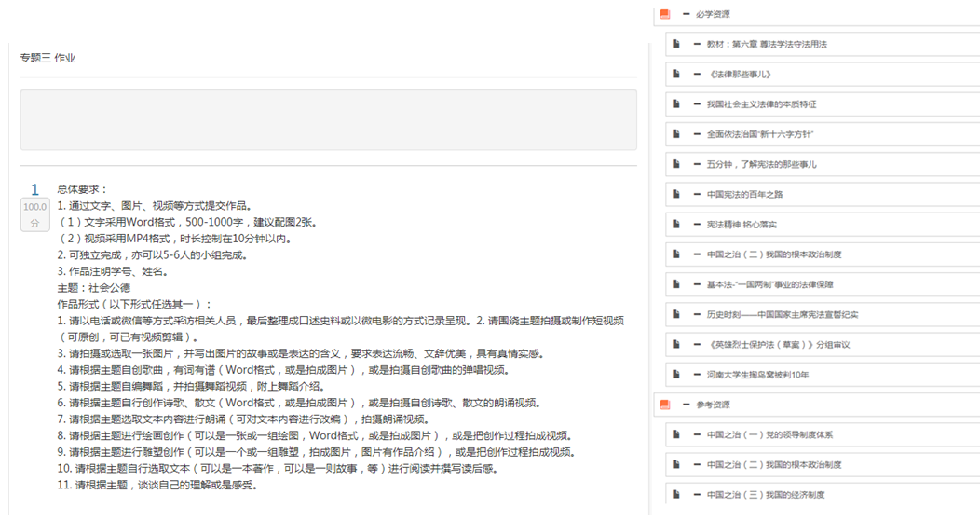Click the document icon for 历史时刻——中国国家主席宪法宣誓纪实

[675, 314]
